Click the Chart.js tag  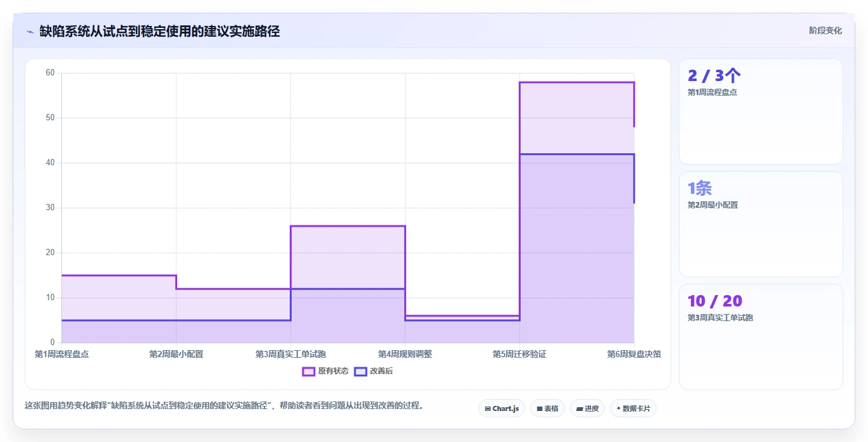pyautogui.click(x=502, y=408)
